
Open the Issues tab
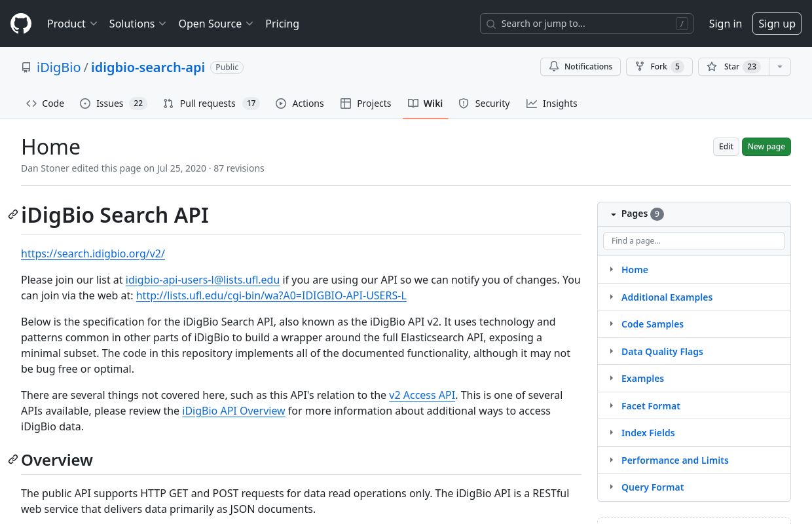point(113,103)
